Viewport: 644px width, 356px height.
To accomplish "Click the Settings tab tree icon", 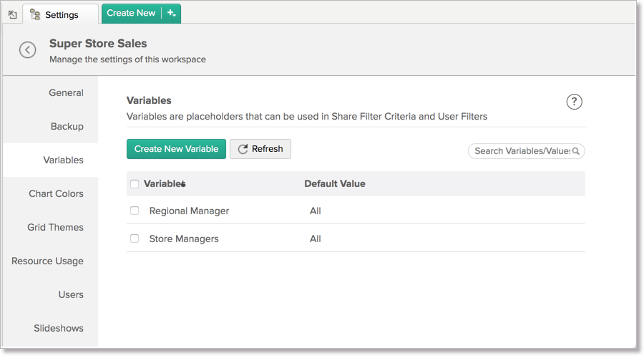I will click(x=35, y=14).
